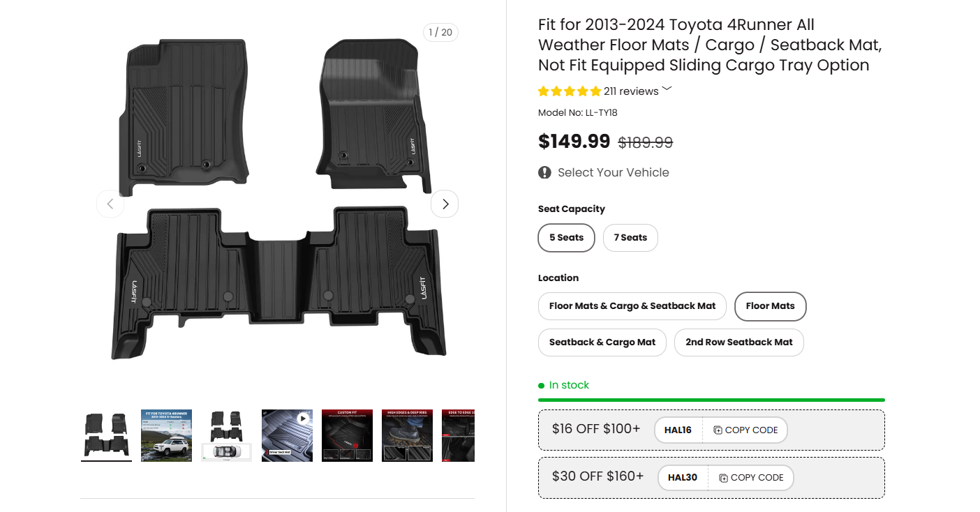Click the next image arrow
980x512 pixels.
pyautogui.click(x=445, y=203)
